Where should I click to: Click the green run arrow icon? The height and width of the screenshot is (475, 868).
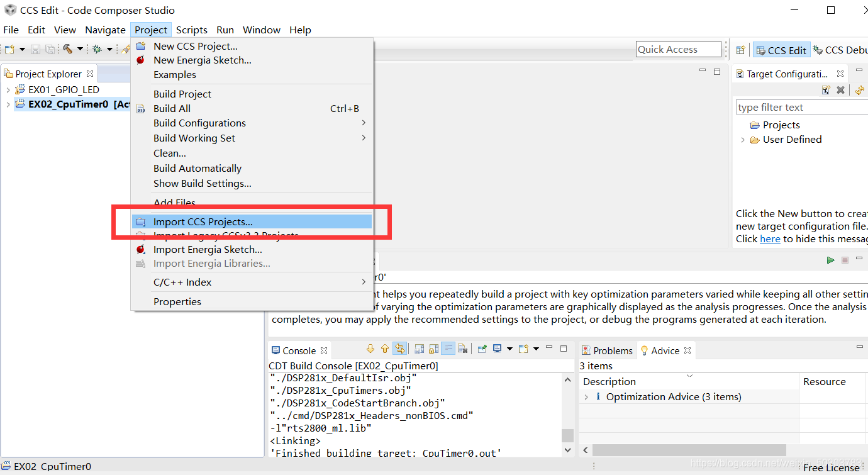831,260
